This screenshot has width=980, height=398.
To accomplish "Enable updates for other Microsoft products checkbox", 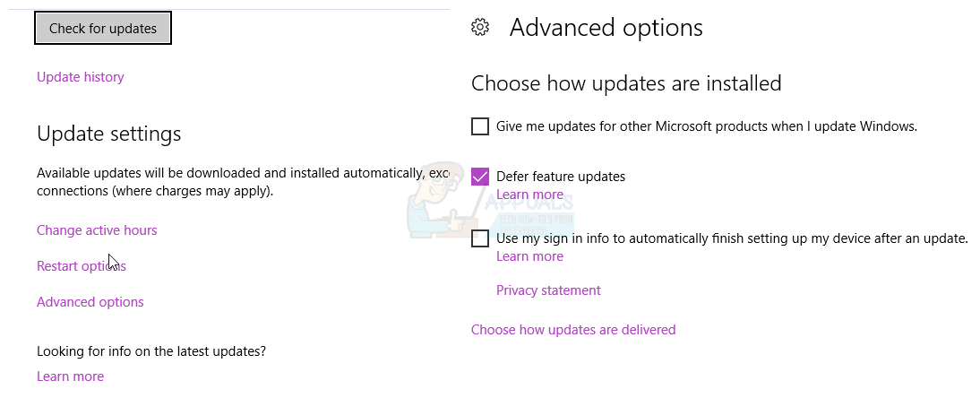I will click(x=480, y=126).
